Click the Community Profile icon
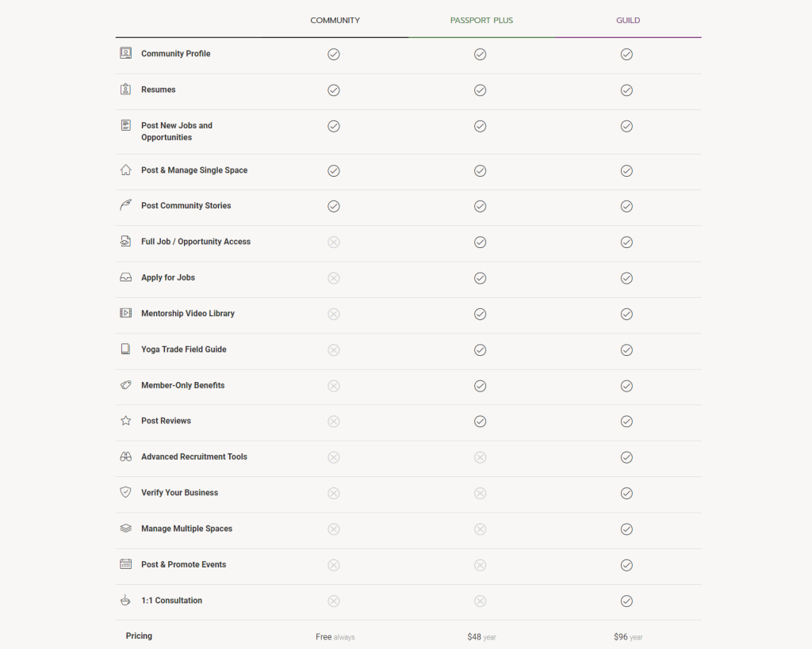Screen dimensions: 812x649 coord(125,53)
